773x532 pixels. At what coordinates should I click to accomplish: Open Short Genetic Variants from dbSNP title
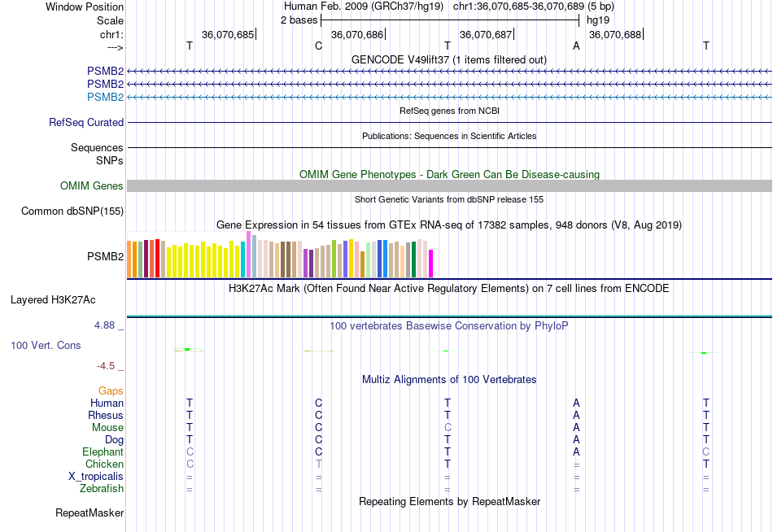pyautogui.click(x=449, y=199)
